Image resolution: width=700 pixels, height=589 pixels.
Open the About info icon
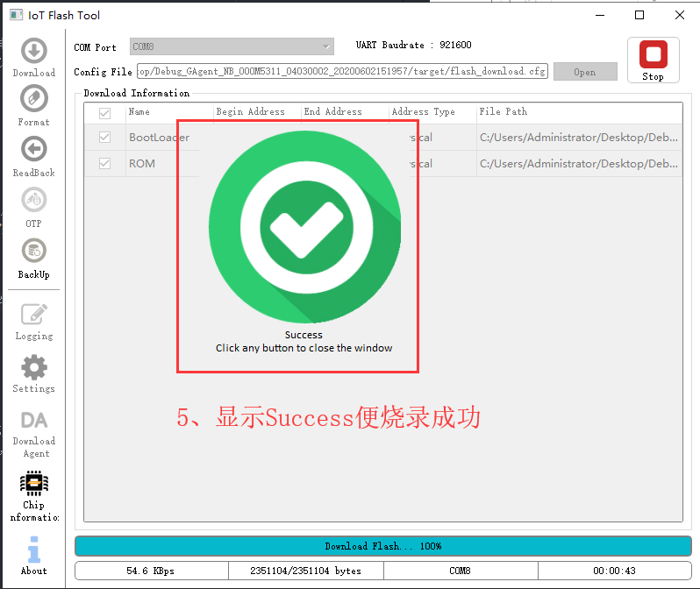[33, 549]
